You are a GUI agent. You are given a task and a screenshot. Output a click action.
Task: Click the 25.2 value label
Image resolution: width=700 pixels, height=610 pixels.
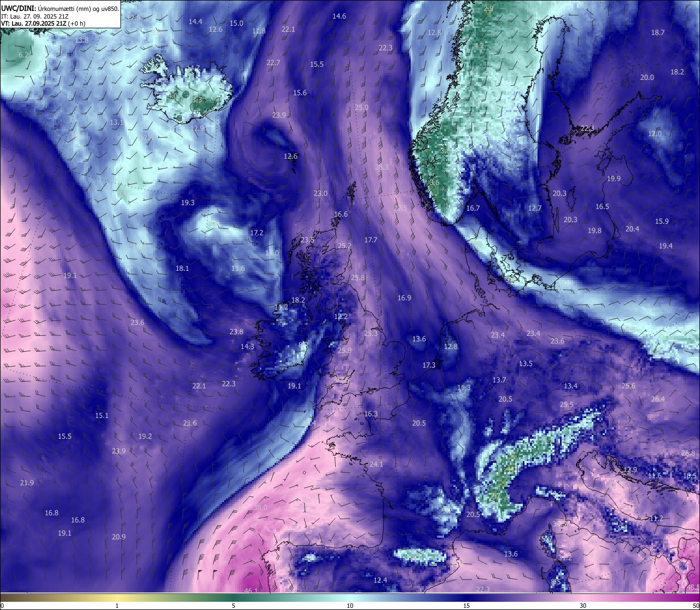pos(345,246)
